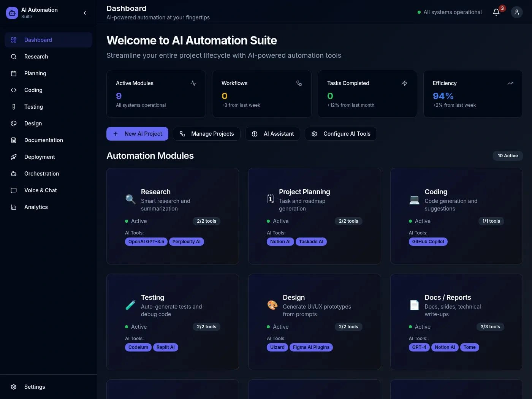
Task: Click the Documentation file icon in sidebar
Action: [x=14, y=140]
